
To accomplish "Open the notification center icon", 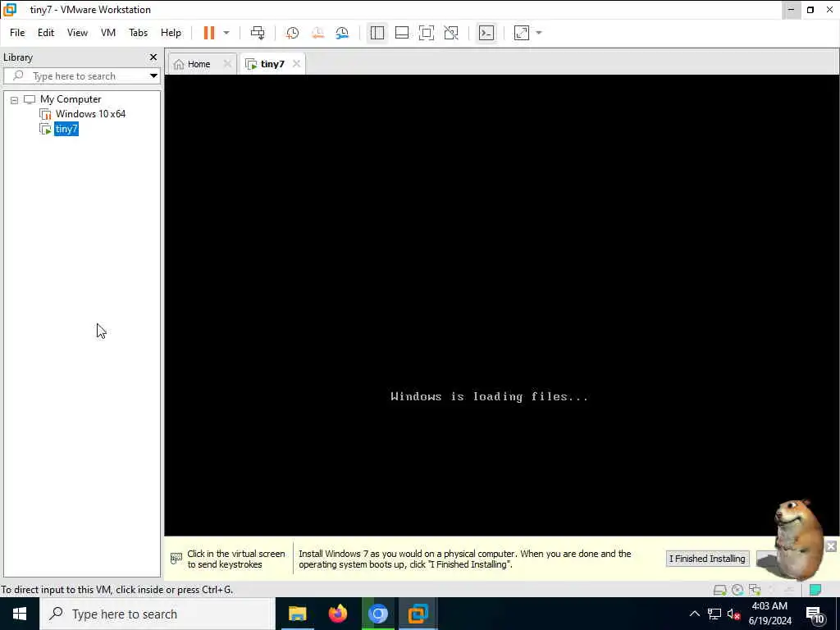I will [815, 615].
